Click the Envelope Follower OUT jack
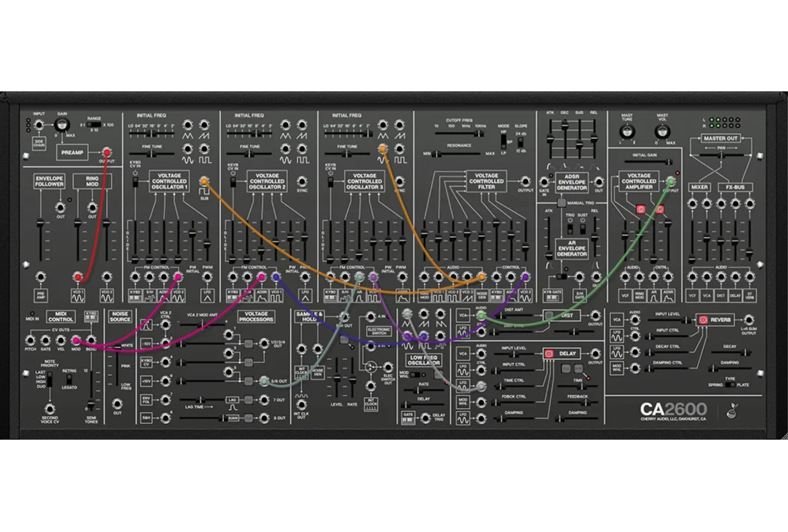The width and height of the screenshot is (788, 532). tap(60, 207)
